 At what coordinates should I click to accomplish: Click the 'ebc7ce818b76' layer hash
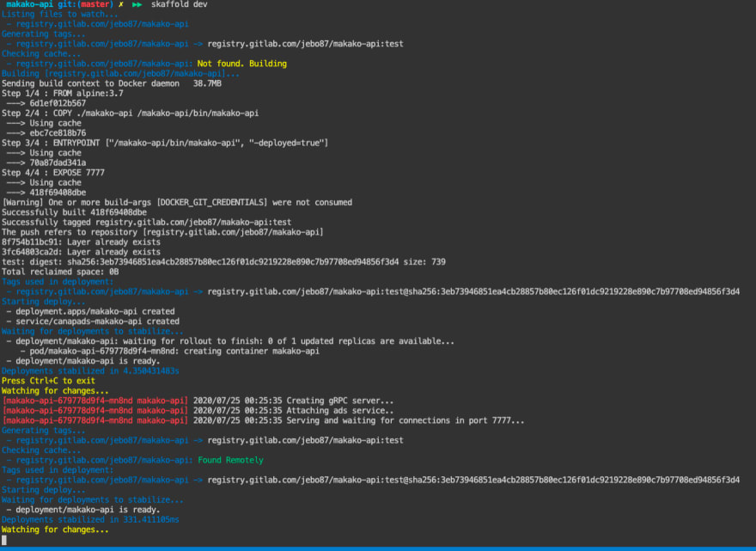coord(58,133)
